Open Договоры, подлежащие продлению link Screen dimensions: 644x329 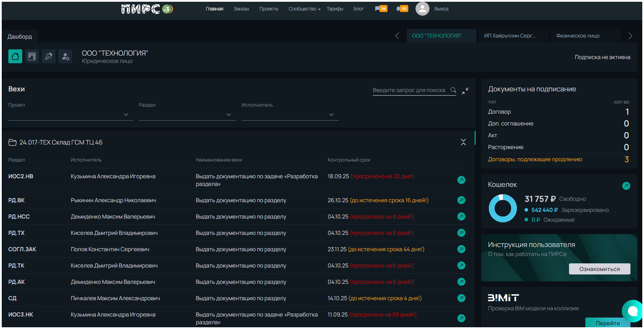(535, 159)
